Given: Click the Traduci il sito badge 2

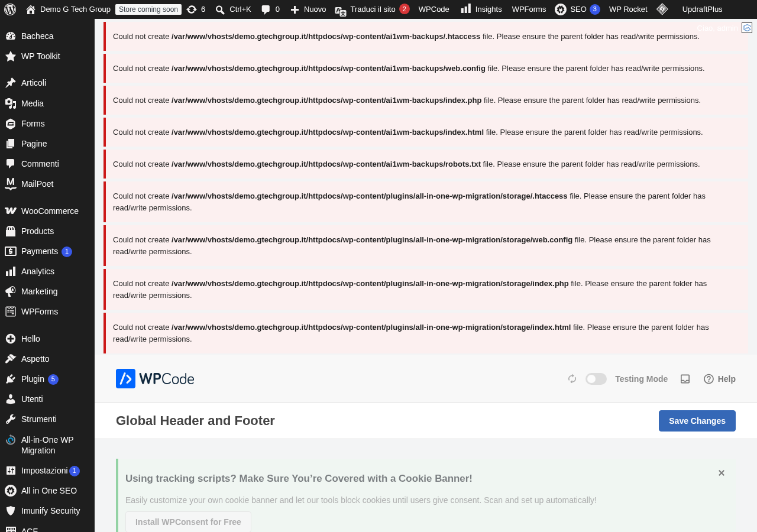Looking at the screenshot, I should pos(405,9).
